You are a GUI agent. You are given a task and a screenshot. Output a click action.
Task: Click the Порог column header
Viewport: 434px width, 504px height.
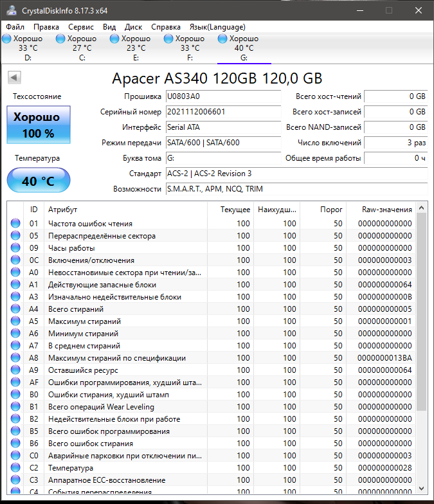pyautogui.click(x=323, y=210)
